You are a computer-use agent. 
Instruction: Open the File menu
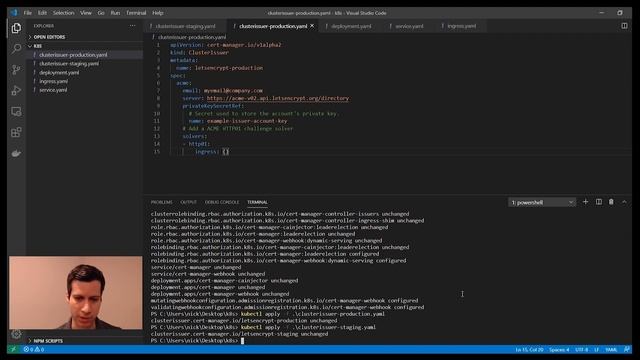(x=28, y=13)
